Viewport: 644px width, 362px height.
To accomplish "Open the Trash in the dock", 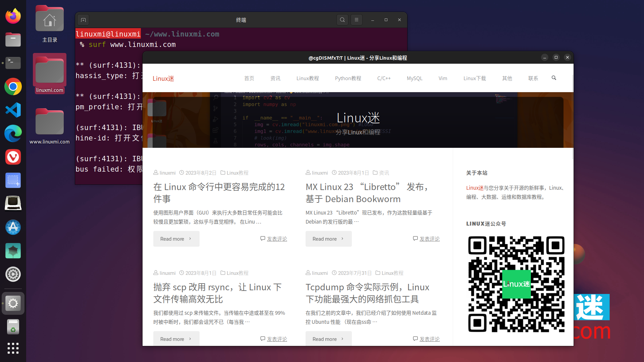I will [13, 327].
